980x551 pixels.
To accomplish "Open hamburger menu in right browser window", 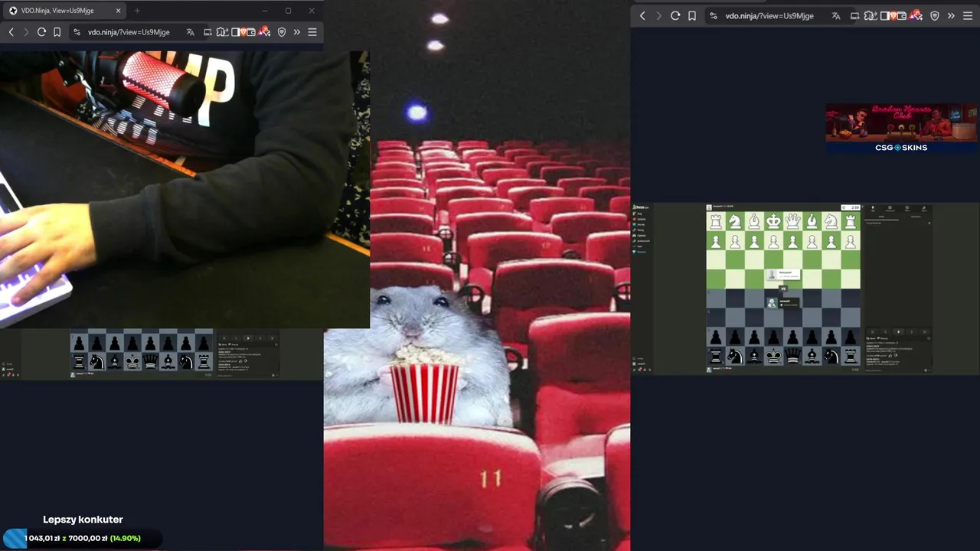I will 968,15.
